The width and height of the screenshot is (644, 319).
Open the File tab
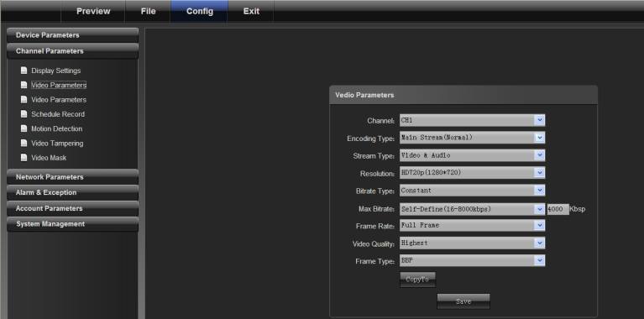pyautogui.click(x=148, y=11)
